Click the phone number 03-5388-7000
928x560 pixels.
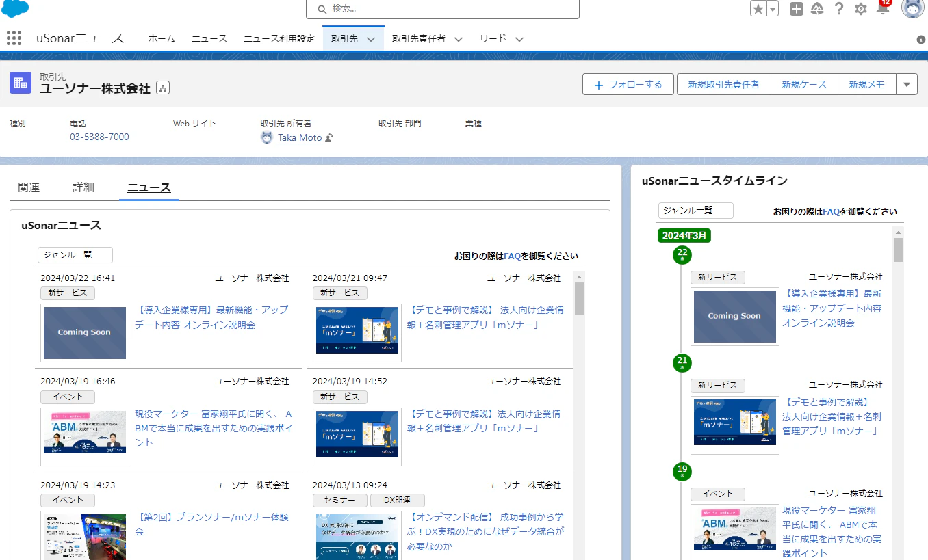[99, 137]
